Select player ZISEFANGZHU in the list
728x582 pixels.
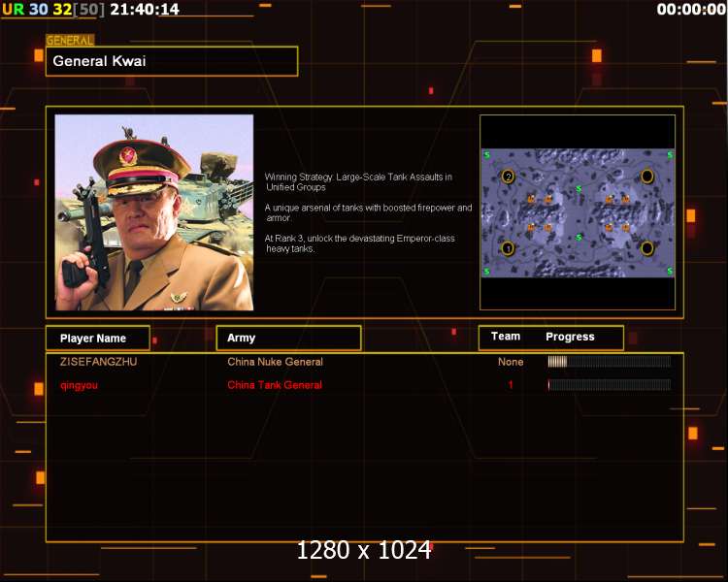point(98,362)
